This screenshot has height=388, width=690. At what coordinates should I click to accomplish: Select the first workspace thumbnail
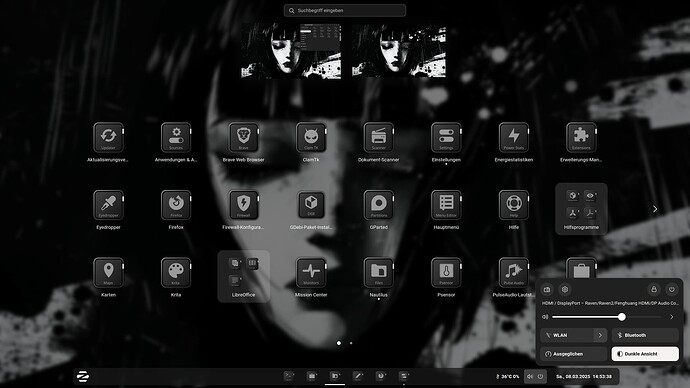[x=291, y=51]
